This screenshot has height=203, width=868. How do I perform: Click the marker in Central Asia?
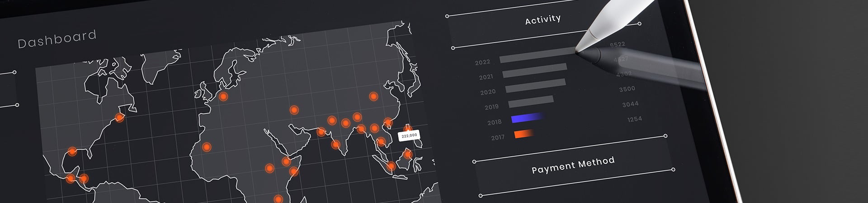pos(294,110)
